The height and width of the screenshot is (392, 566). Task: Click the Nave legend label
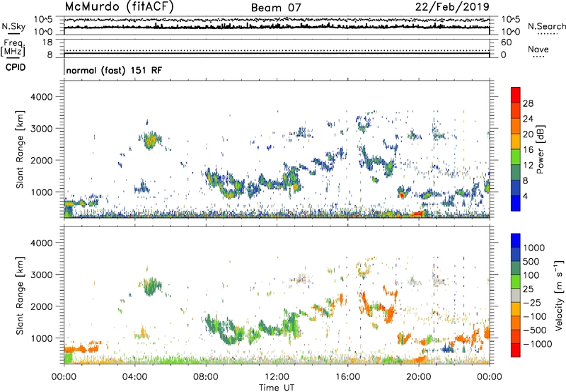538,49
